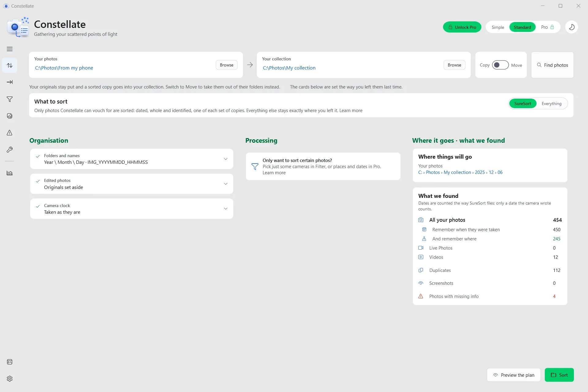This screenshot has width=588, height=392.
Task: Expand the Camera clock card
Action: coord(132,209)
